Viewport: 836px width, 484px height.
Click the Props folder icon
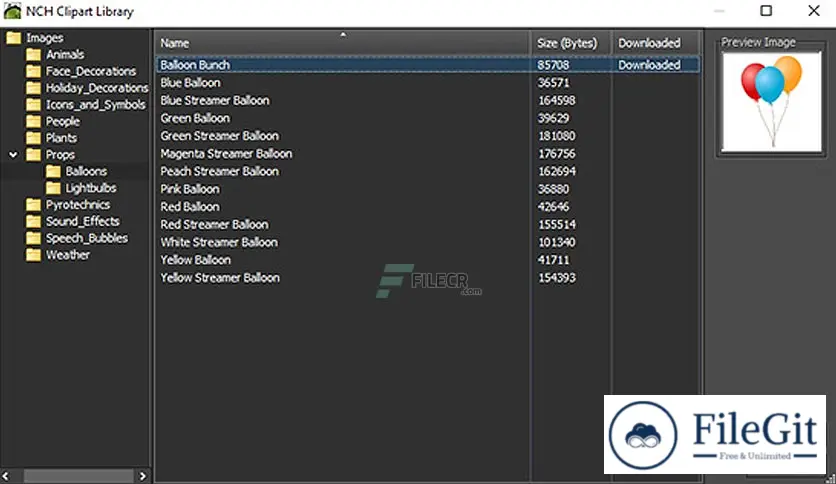pos(33,155)
